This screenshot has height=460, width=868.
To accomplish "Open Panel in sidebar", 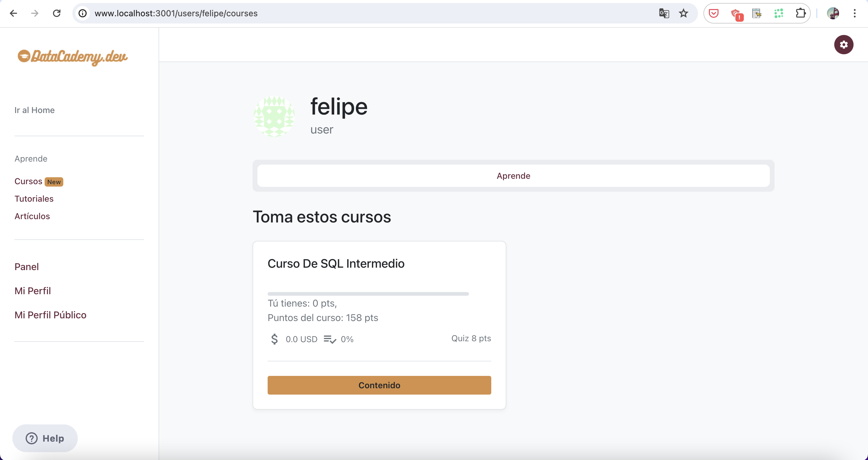I will [27, 266].
